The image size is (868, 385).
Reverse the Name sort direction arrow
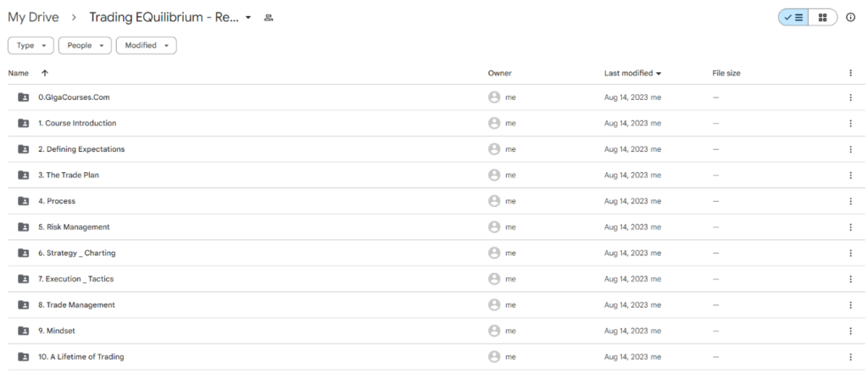[x=44, y=73]
